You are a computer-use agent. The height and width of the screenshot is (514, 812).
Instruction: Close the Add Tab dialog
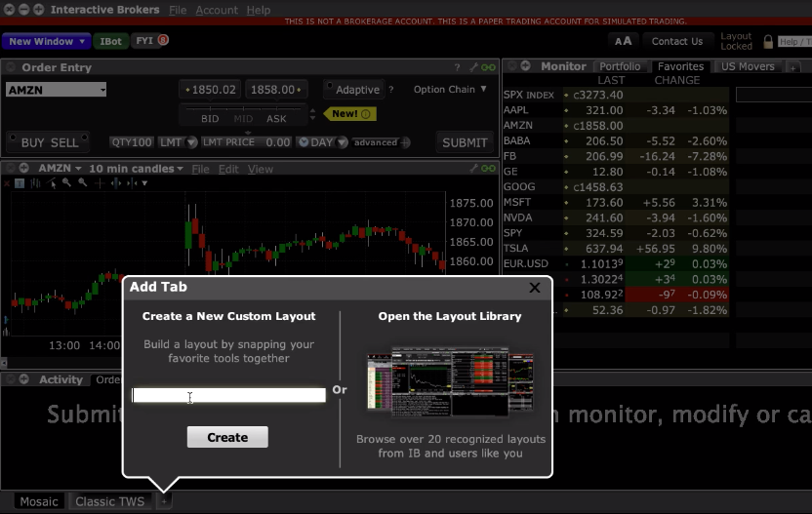pyautogui.click(x=535, y=288)
